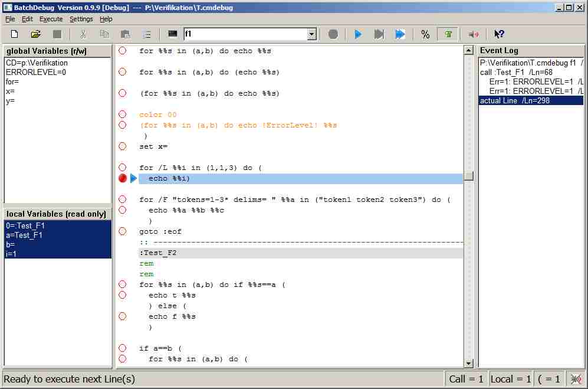Click the code pane scrollbar thumb
The width and height of the screenshot is (588, 389).
(x=469, y=176)
